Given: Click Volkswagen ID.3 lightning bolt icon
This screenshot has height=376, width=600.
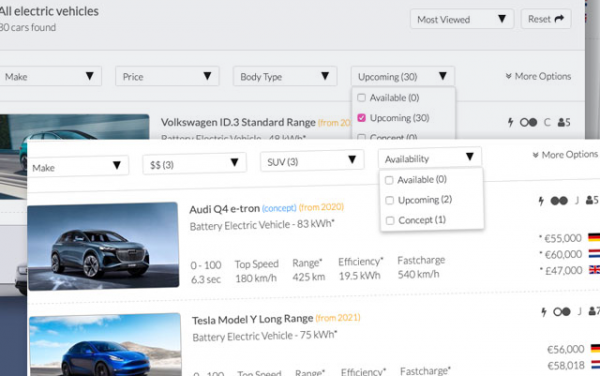Looking at the screenshot, I should point(510,122).
